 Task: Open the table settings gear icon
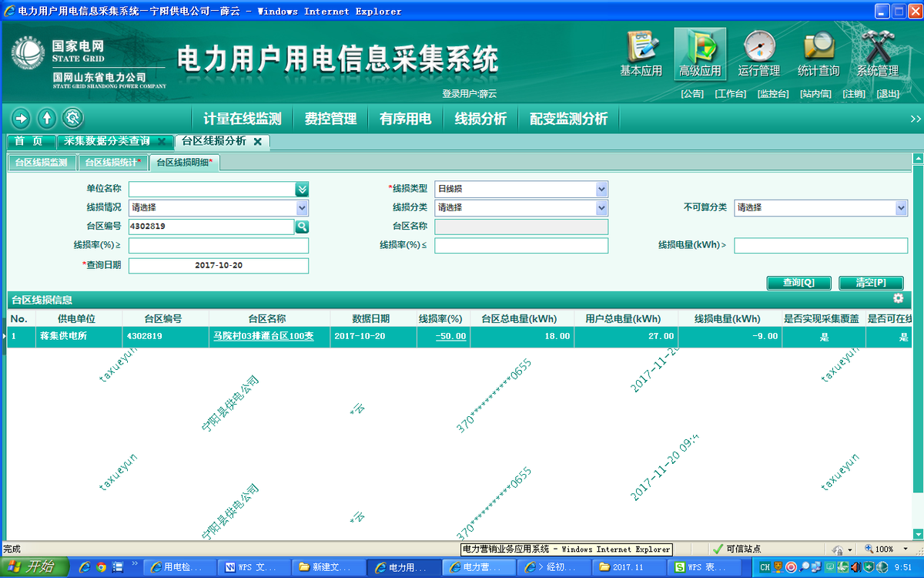(898, 299)
